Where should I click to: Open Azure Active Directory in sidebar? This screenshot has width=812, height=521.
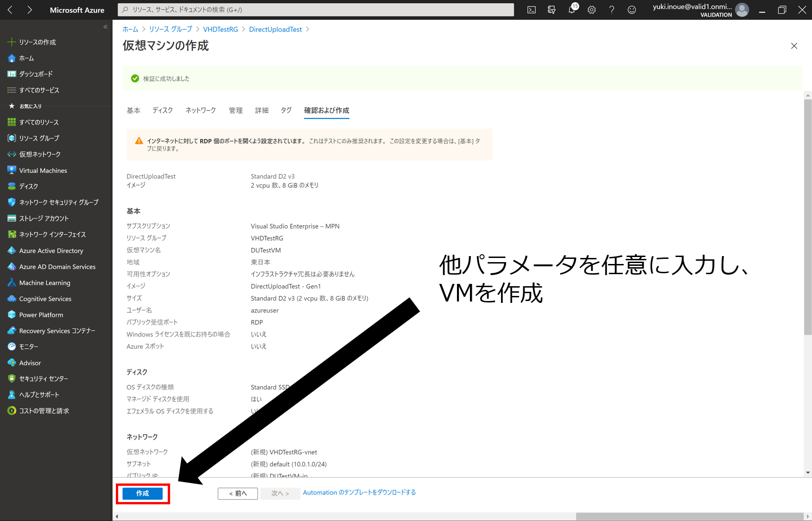click(x=51, y=251)
